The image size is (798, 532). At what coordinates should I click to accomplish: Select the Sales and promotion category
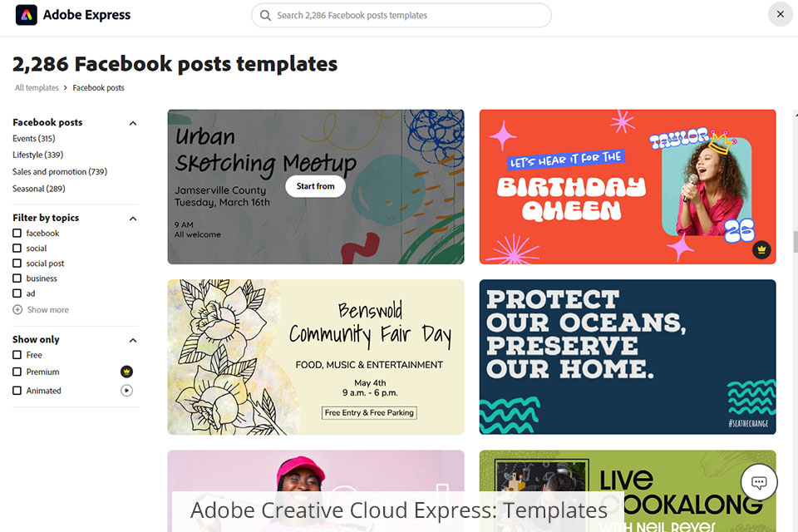pos(60,172)
